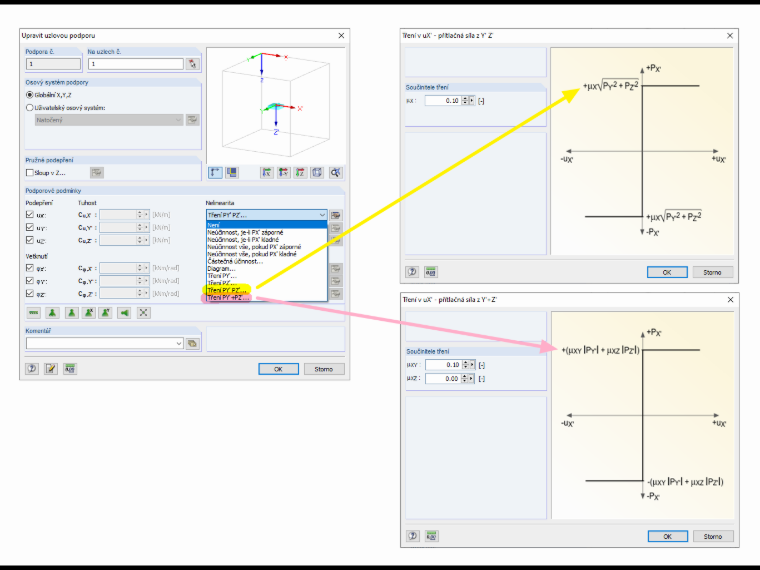Click the flat green free-support preset icon
760x570 pixels.
point(33,313)
